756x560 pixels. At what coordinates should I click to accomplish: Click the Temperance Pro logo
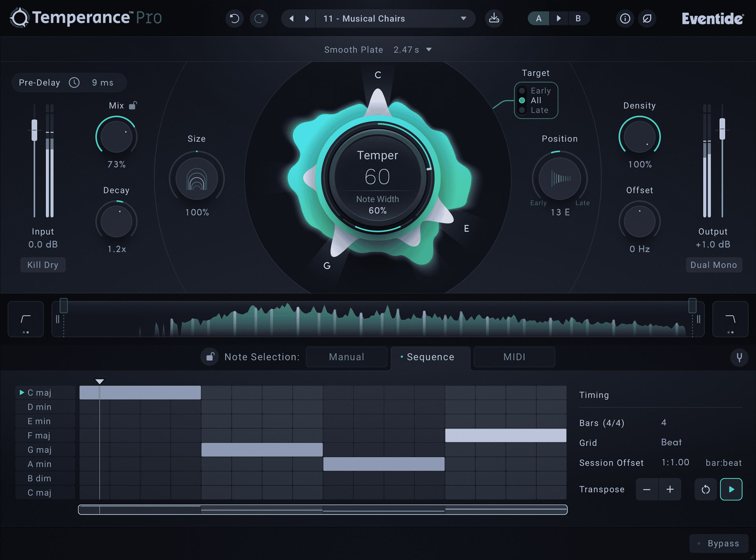[x=86, y=18]
